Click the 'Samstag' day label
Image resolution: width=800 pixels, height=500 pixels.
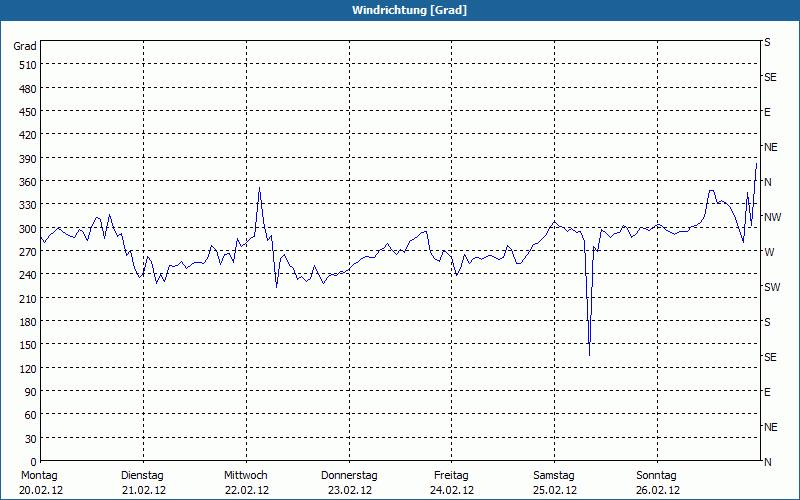tap(554, 476)
